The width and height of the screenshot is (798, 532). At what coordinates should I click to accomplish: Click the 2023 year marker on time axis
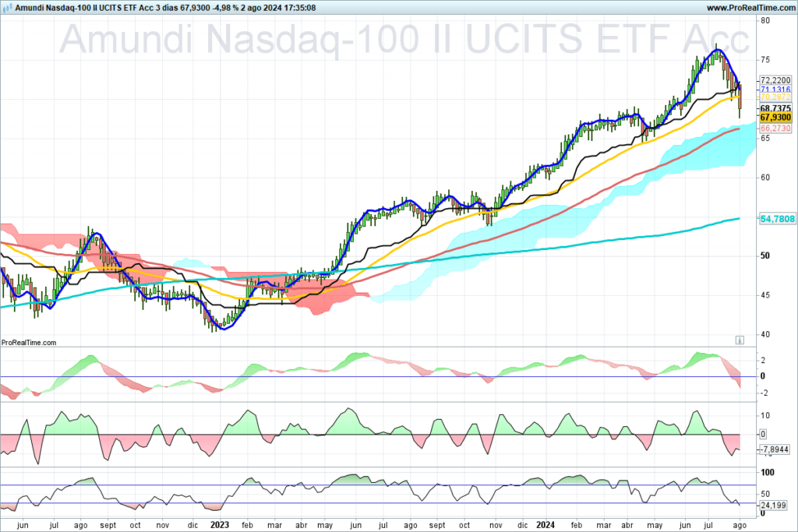pos(220,525)
